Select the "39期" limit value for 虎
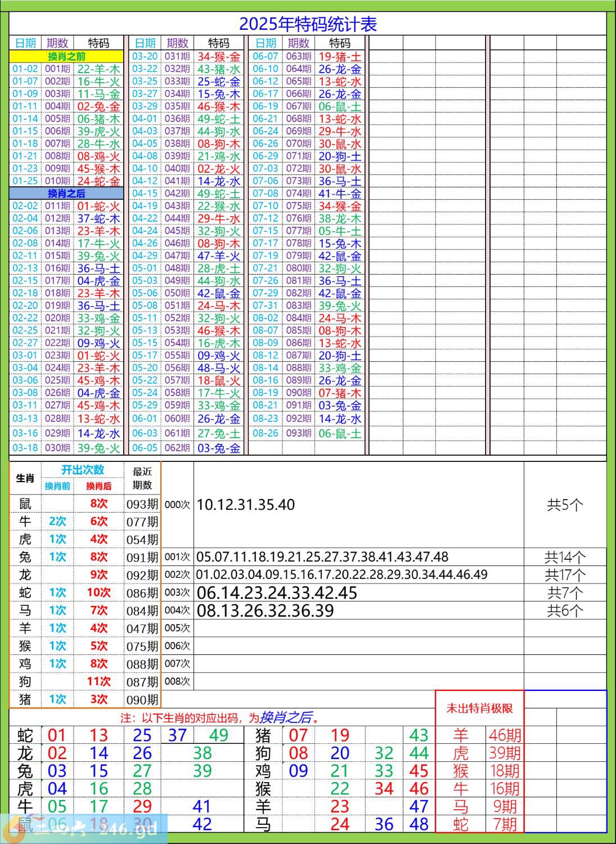This screenshot has height=844, width=616. click(x=505, y=753)
